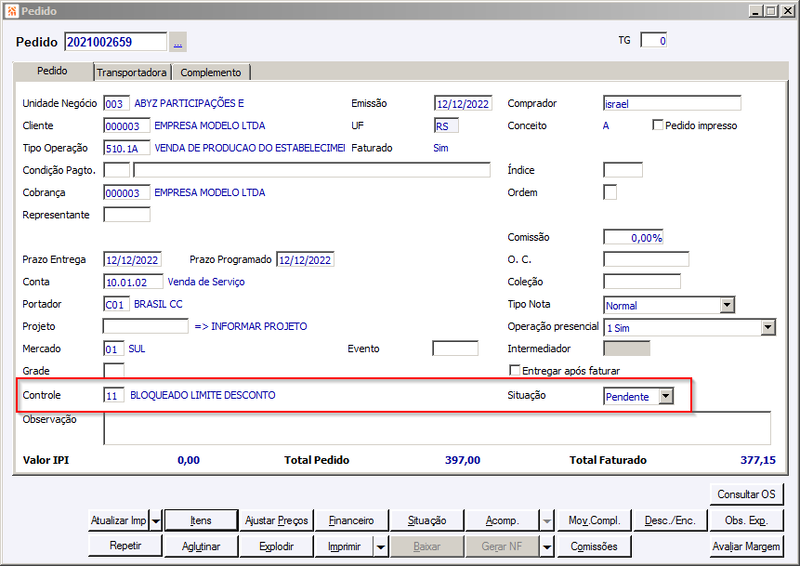The height and width of the screenshot is (566, 800).
Task: Open the Pedido lookup ellipsis button
Action: click(178, 42)
